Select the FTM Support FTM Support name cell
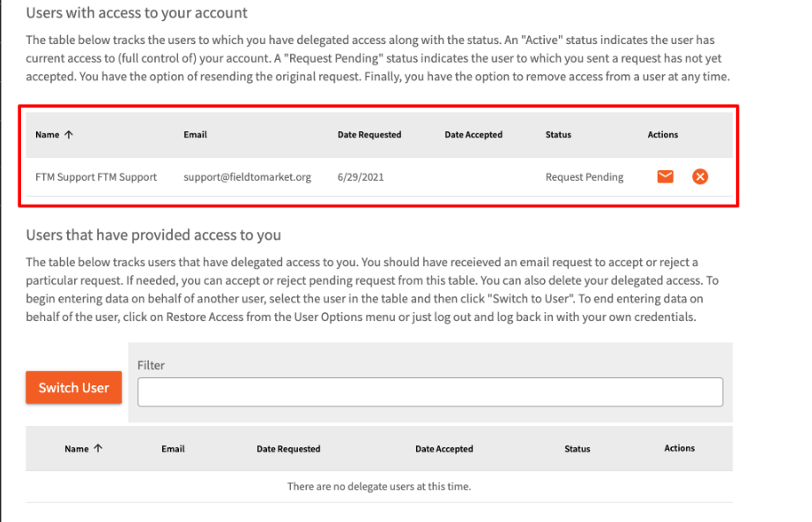Screen dimensions: 812x522 tap(96, 177)
